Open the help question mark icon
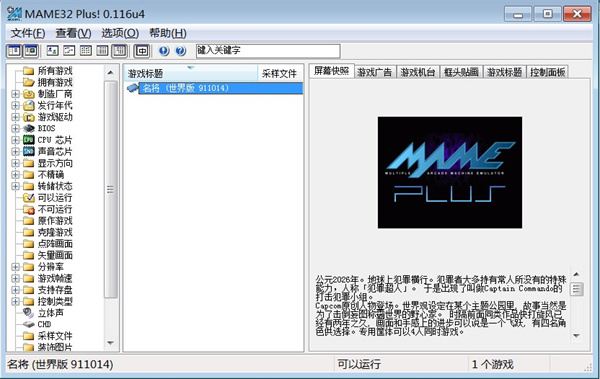The image size is (600, 379). click(x=181, y=51)
